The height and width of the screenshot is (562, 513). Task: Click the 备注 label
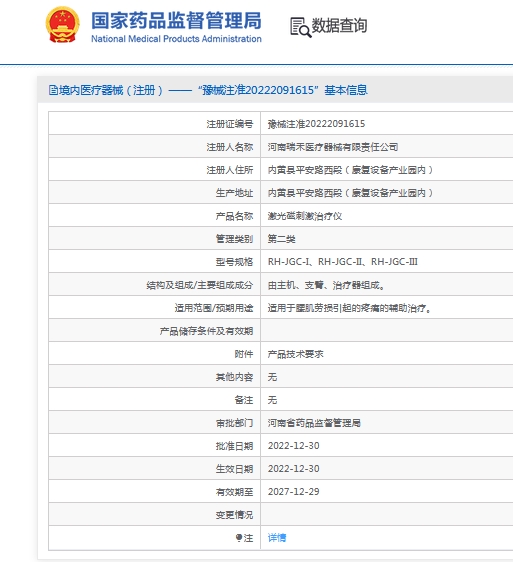(x=244, y=400)
